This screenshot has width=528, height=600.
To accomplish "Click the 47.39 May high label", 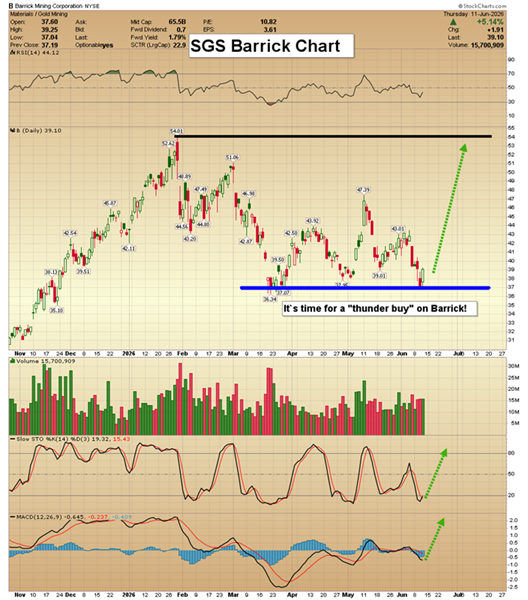I will click(x=363, y=190).
